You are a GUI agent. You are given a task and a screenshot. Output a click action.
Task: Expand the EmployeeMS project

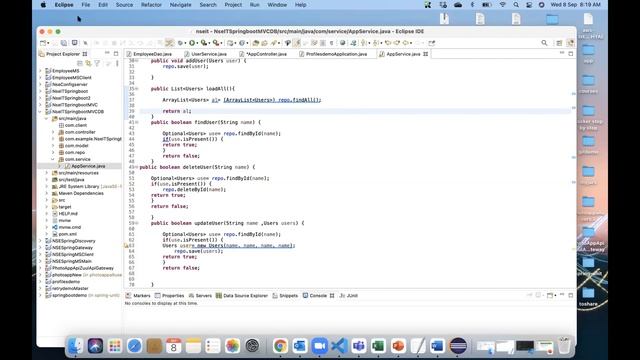click(40, 71)
